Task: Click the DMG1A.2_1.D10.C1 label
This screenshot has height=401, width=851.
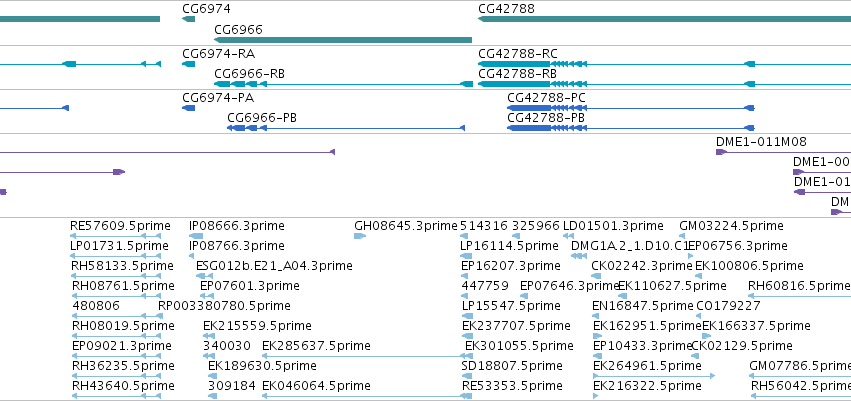Action: [x=630, y=246]
